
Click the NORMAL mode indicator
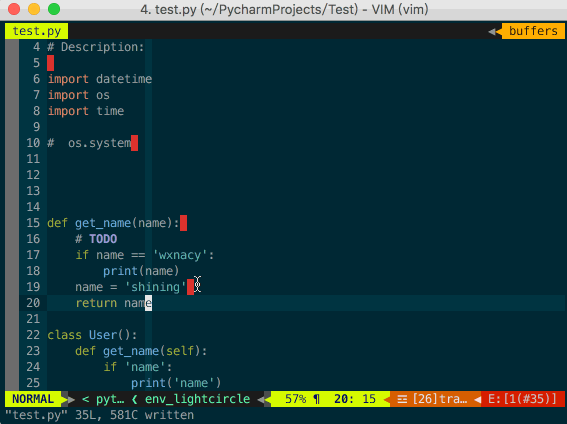[x=33, y=399]
